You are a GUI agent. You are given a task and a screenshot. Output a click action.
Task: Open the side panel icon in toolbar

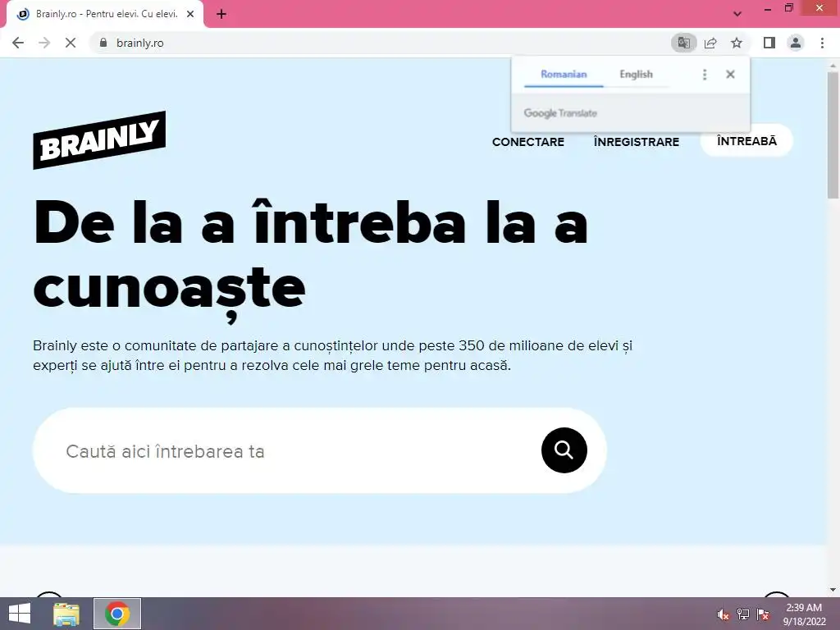click(x=769, y=43)
